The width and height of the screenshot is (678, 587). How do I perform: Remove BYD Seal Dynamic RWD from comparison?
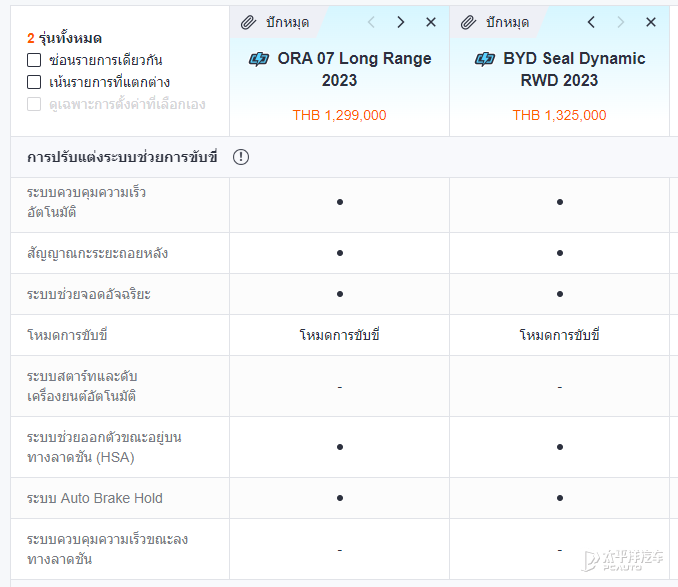click(651, 22)
